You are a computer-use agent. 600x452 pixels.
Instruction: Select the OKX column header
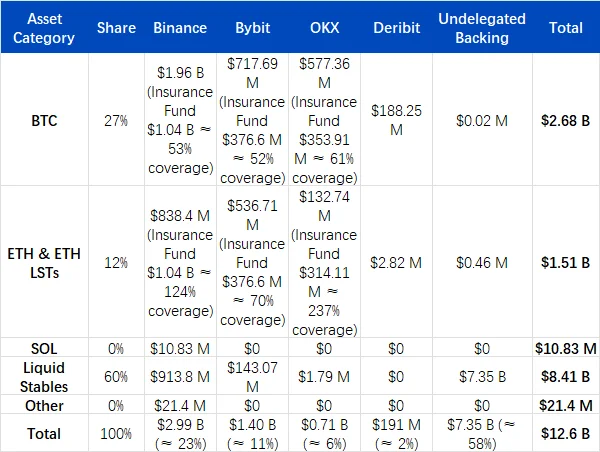tap(324, 29)
